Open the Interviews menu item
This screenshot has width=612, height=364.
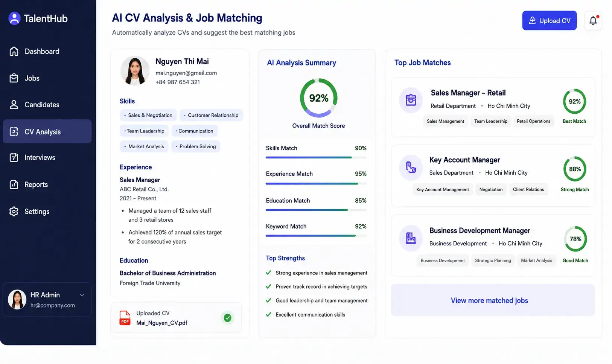pyautogui.click(x=47, y=157)
